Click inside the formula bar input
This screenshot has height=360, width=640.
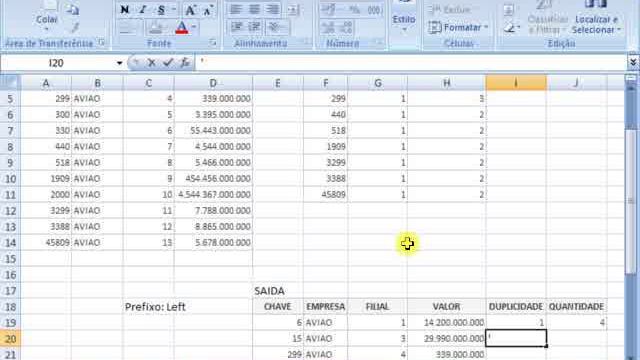pyautogui.click(x=411, y=62)
